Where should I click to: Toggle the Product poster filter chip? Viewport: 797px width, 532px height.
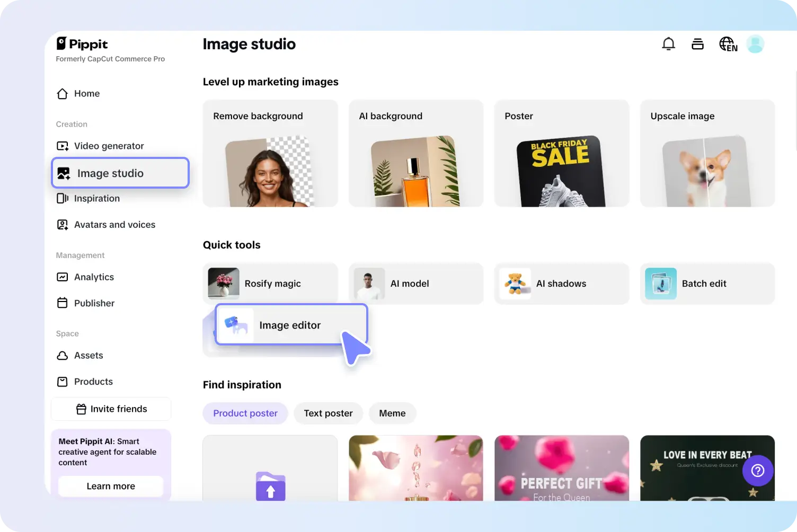[245, 413]
